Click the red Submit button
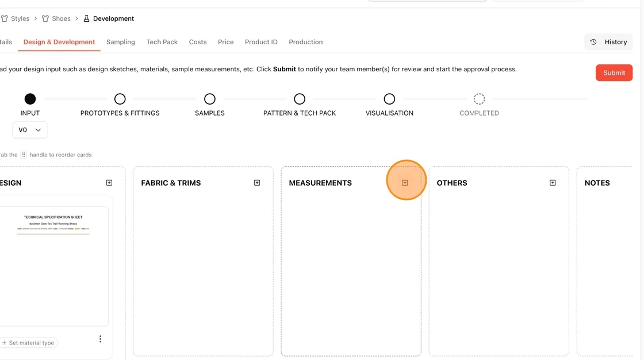Viewport: 644px width, 360px height. pos(614,72)
